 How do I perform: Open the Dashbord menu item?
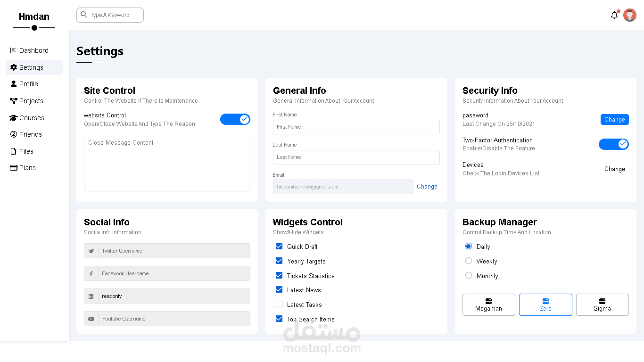tap(34, 50)
